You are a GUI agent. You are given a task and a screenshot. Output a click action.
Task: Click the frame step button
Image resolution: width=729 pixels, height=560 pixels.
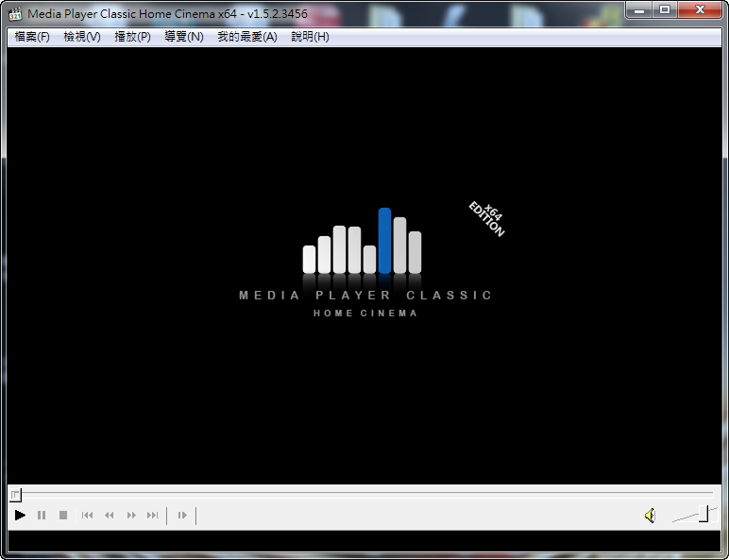click(182, 515)
